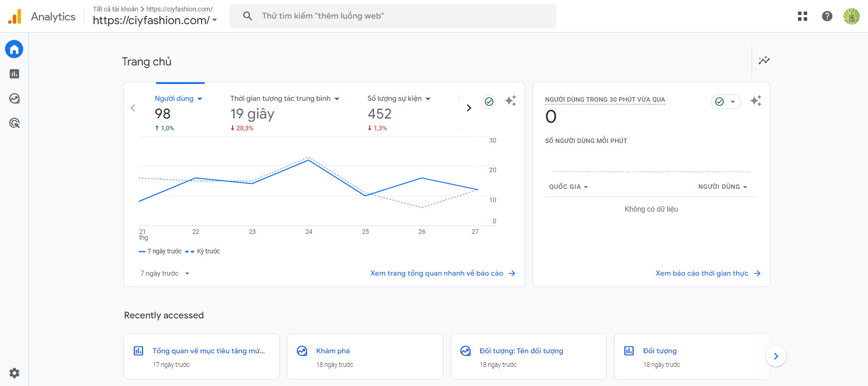
Task: Expand the NGƯỜI DÙNG column dropdown
Action: point(723,187)
